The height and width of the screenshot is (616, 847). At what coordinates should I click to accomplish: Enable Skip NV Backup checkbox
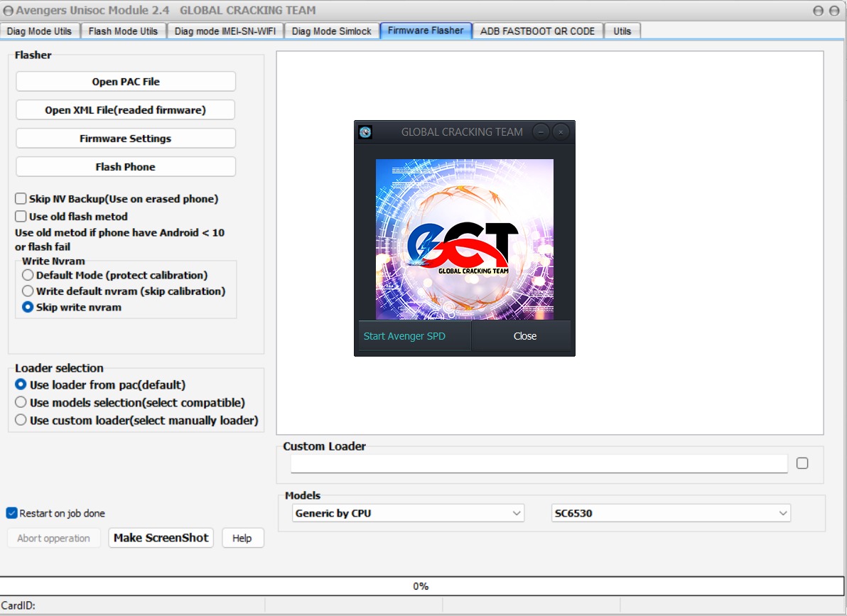click(x=21, y=199)
